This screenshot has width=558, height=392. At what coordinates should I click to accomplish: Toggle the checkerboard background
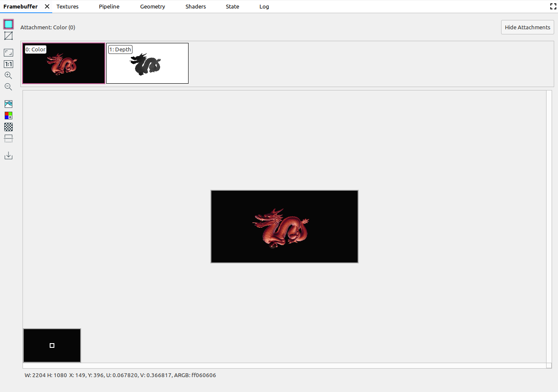(x=8, y=127)
